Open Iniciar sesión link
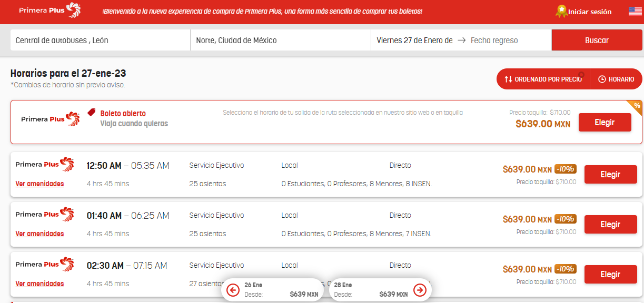The width and height of the screenshot is (644, 303). [590, 12]
